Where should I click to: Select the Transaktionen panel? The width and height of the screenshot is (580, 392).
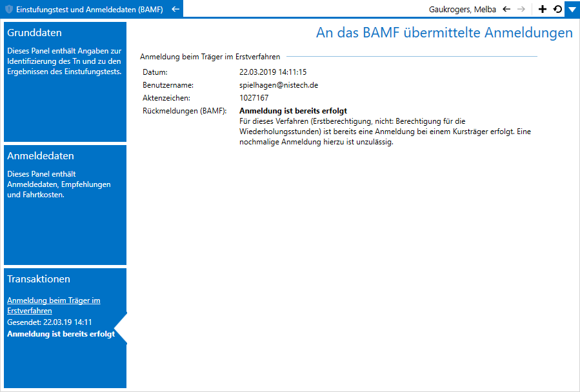coord(65,328)
